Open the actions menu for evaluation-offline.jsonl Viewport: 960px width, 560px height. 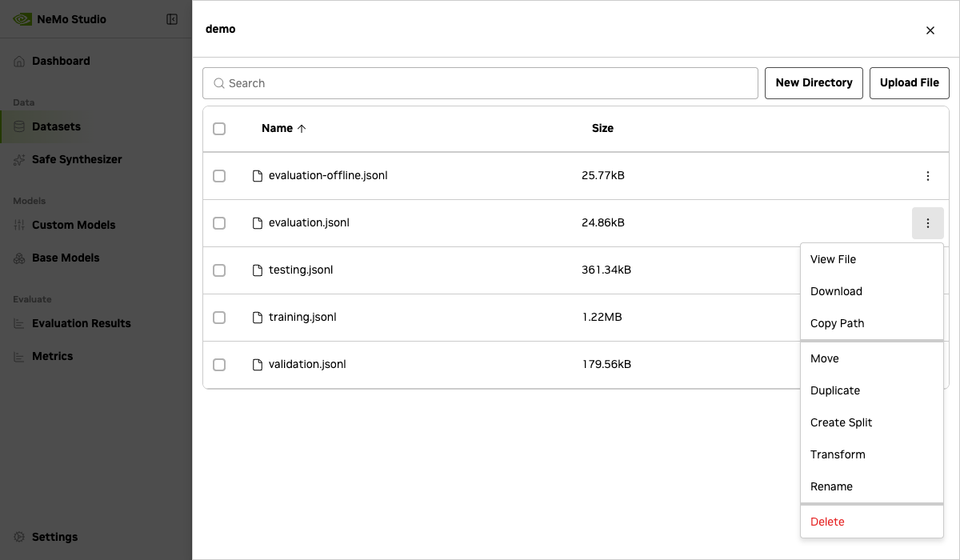click(928, 176)
